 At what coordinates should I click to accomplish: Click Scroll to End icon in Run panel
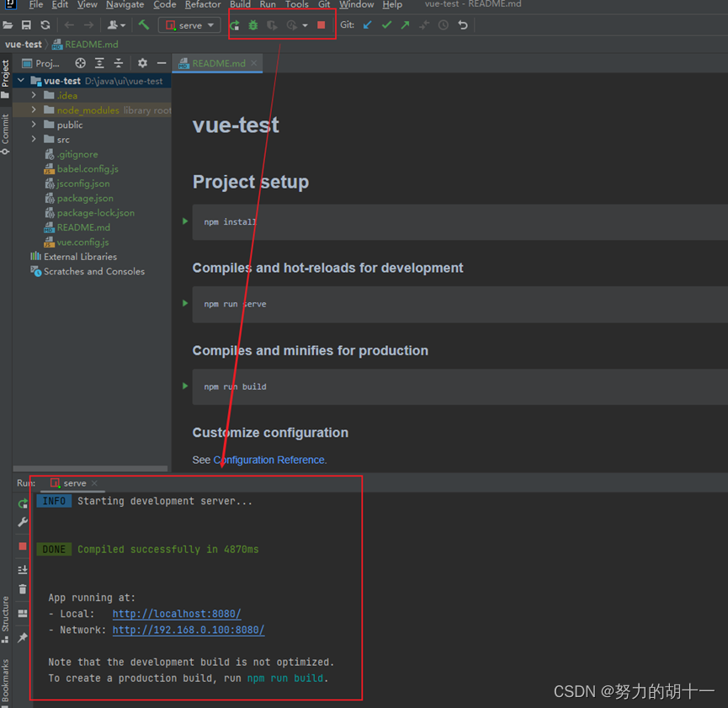(22, 570)
